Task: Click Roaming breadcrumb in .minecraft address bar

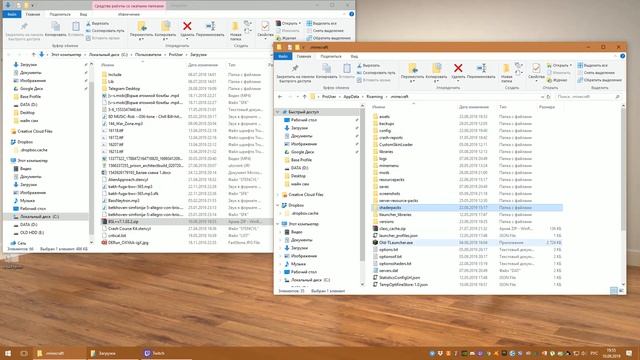Action: [x=374, y=97]
